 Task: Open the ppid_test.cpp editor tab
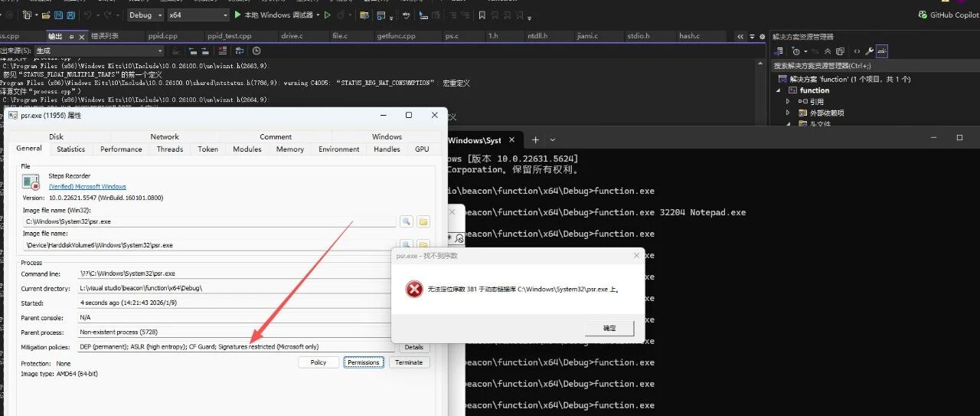click(x=229, y=36)
